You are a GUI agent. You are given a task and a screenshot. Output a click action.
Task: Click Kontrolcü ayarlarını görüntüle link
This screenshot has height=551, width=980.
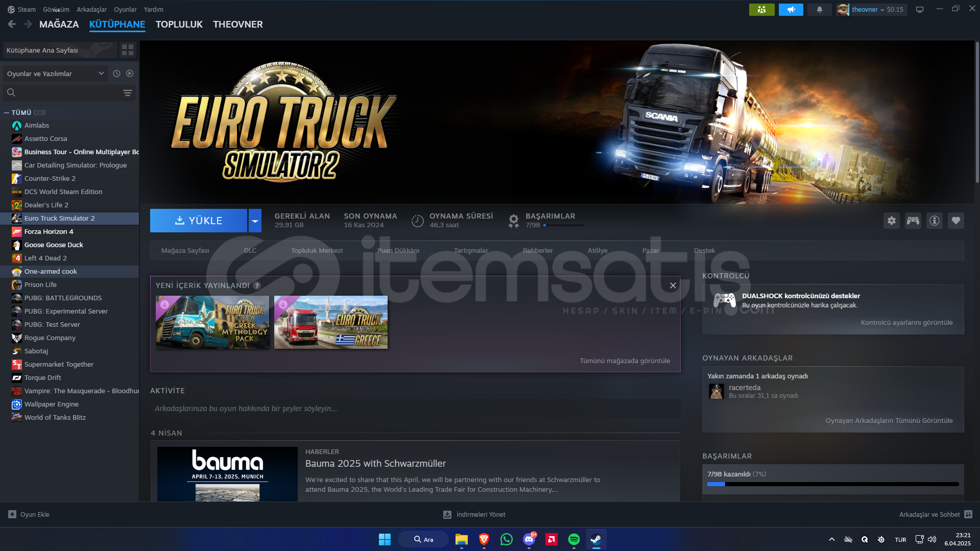coord(907,322)
